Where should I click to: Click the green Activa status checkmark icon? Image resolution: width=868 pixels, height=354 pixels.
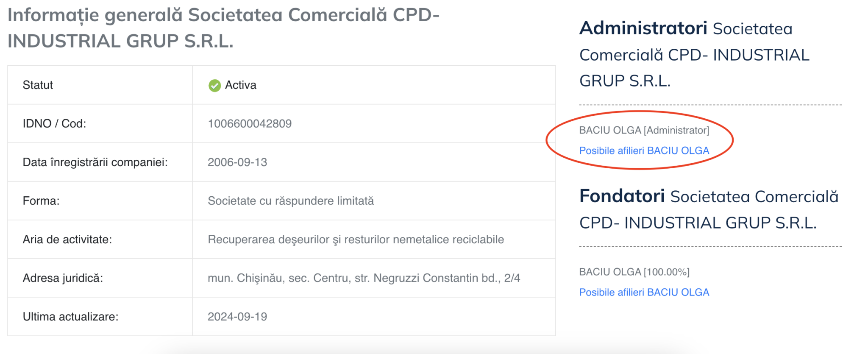point(214,86)
